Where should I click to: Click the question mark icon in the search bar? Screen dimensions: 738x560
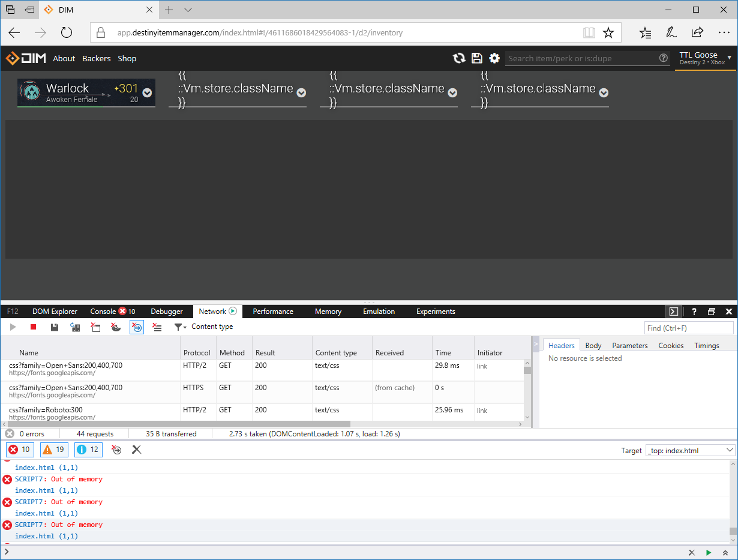point(664,58)
